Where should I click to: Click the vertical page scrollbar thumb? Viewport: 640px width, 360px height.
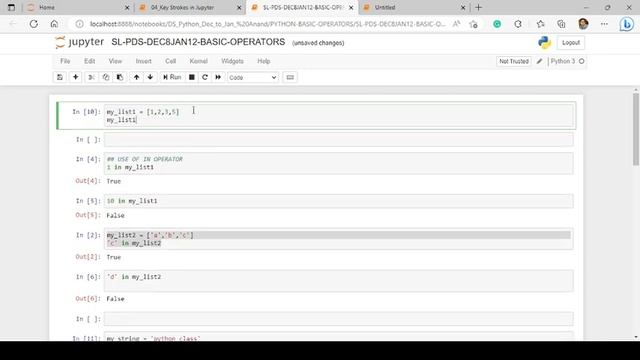[636, 129]
